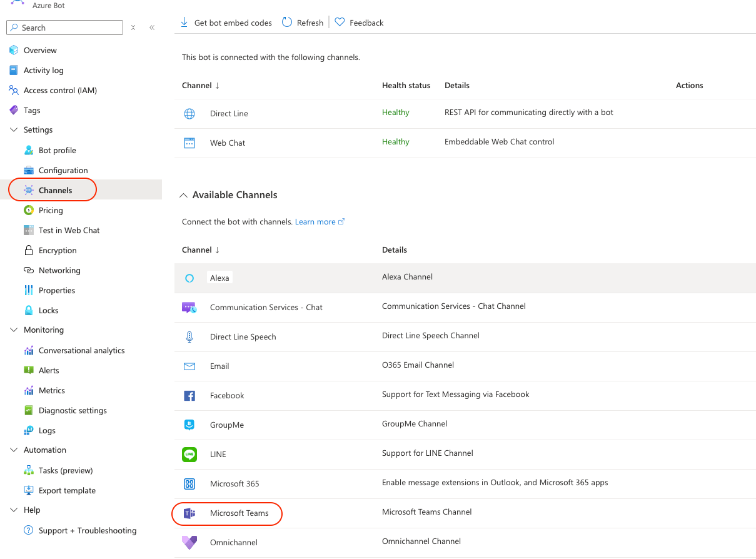
Task: Click the Tasks (preview) icon
Action: pos(29,470)
